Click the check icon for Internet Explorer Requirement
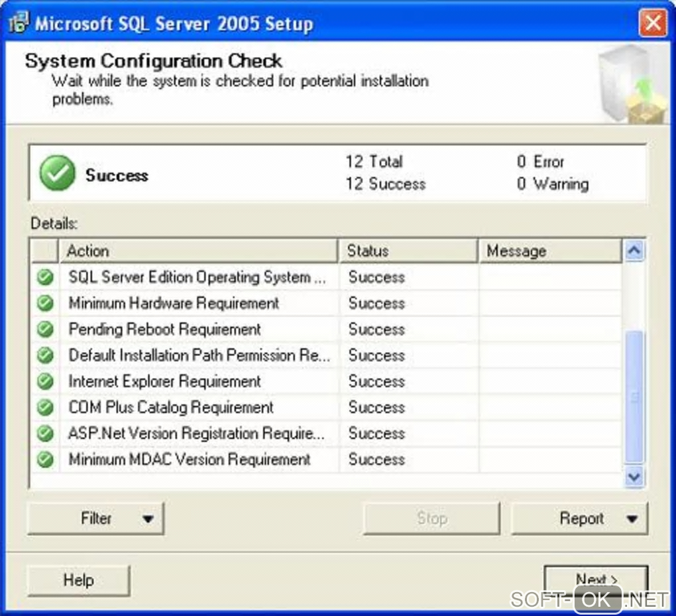This screenshot has height=616, width=676. pyautogui.click(x=45, y=381)
